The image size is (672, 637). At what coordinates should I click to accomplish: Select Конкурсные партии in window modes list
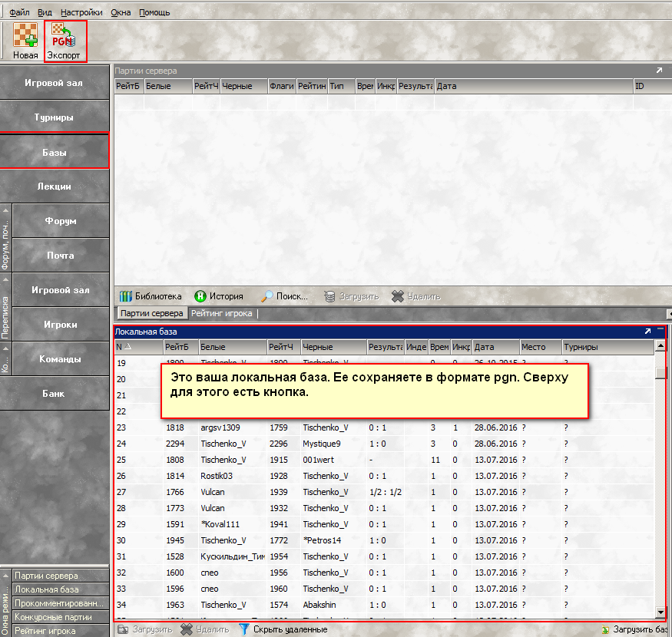[53, 617]
